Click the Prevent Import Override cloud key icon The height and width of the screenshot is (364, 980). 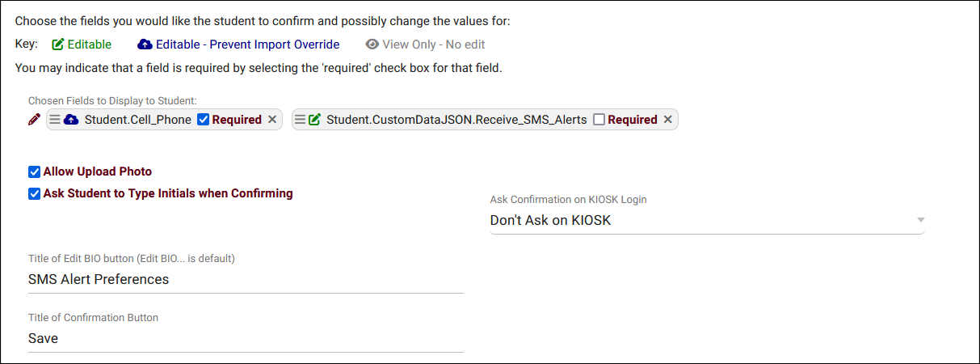[x=145, y=44]
